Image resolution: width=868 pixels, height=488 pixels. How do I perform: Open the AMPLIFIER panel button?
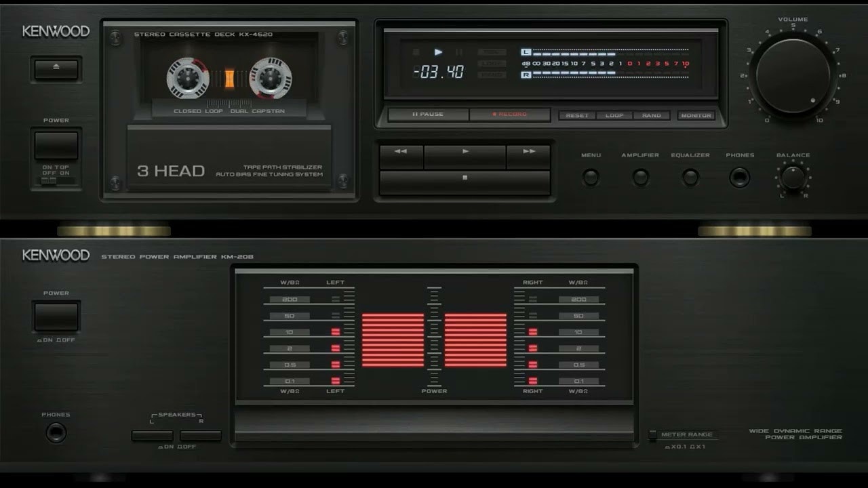640,178
